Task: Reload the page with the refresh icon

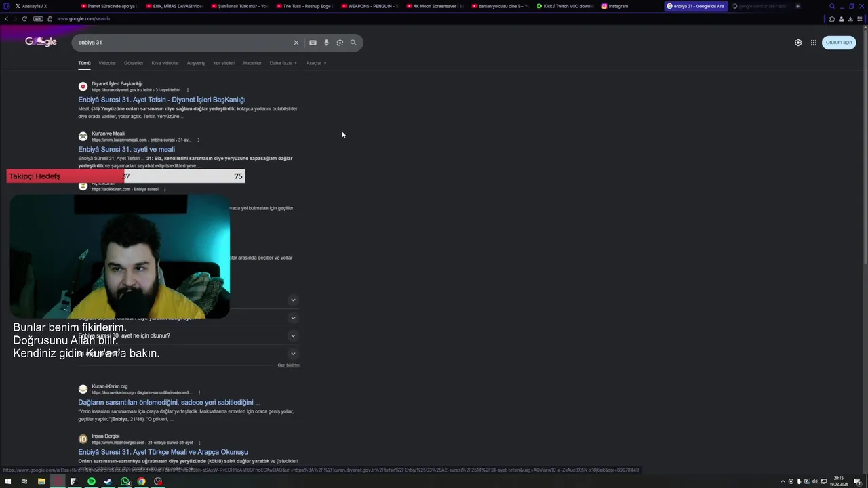Action: 24,19
